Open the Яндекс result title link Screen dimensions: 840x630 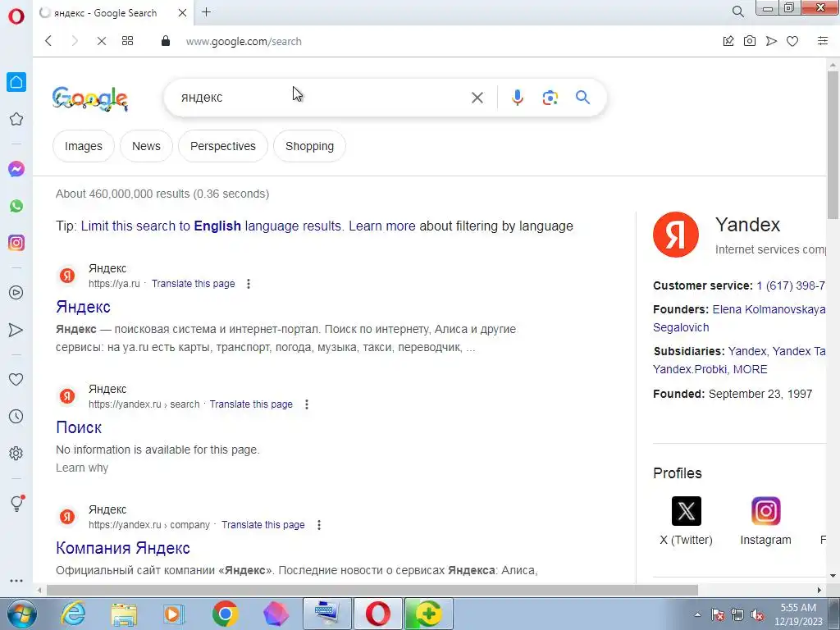click(x=83, y=307)
